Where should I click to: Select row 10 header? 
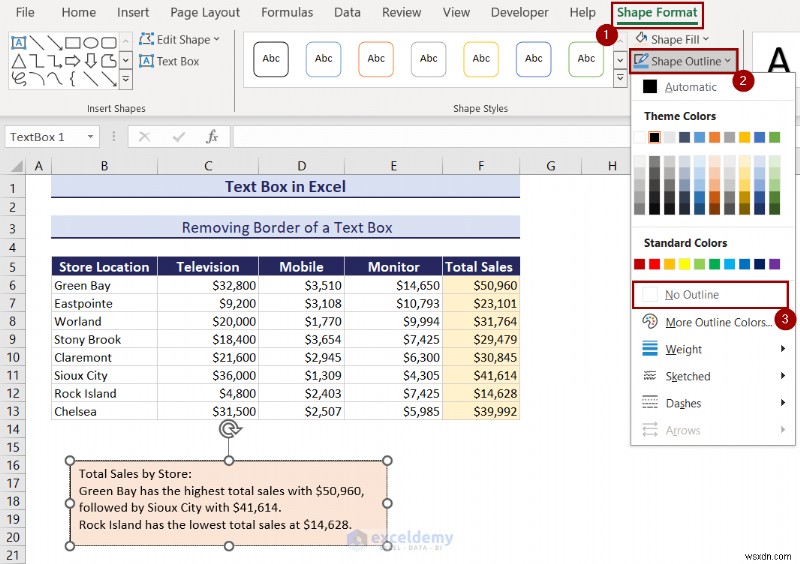click(13, 357)
